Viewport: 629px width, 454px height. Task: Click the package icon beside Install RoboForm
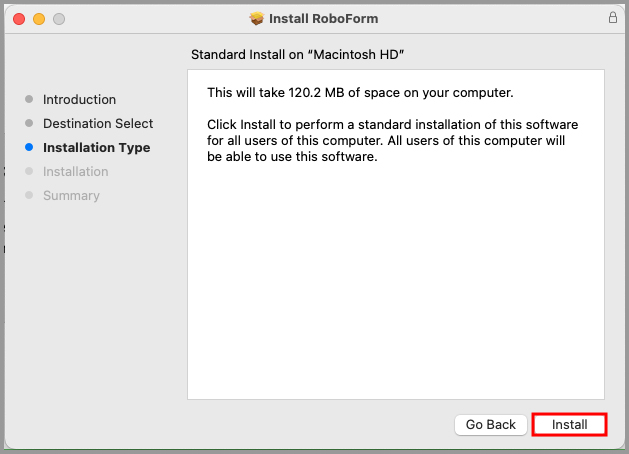(257, 18)
